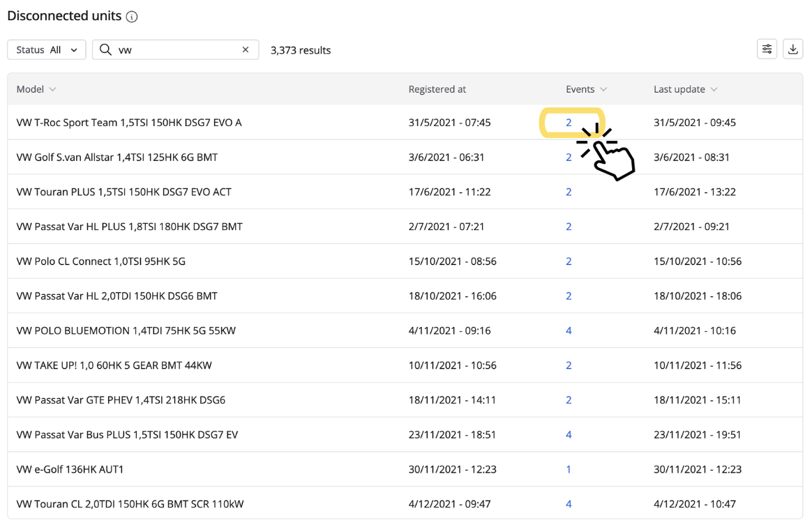This screenshot has width=812, height=527.
Task: Open events link for VW Golf S.van Allstar
Action: pyautogui.click(x=569, y=158)
